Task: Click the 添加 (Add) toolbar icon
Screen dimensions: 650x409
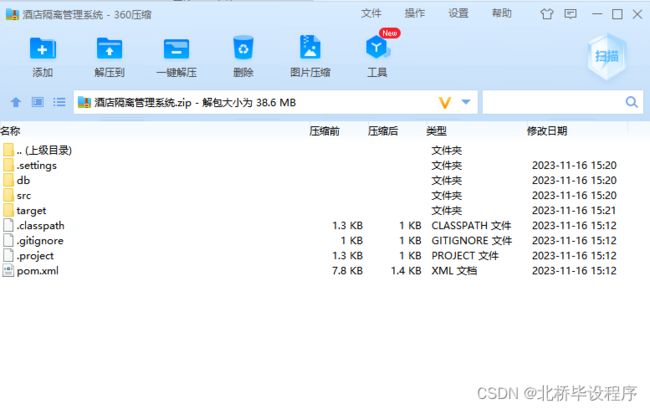Action: click(x=43, y=49)
